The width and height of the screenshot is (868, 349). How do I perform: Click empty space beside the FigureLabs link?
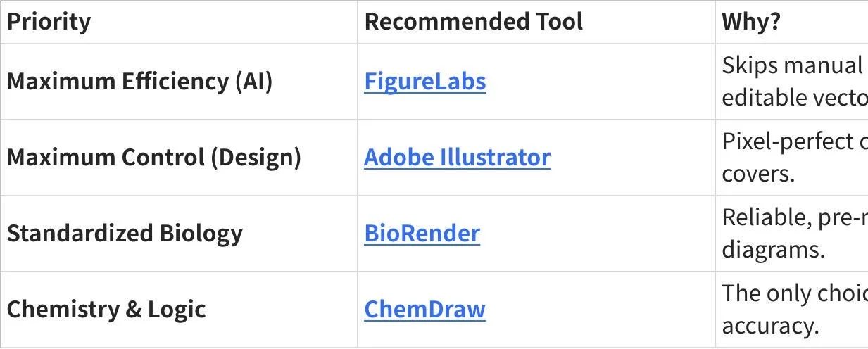[x=598, y=82]
